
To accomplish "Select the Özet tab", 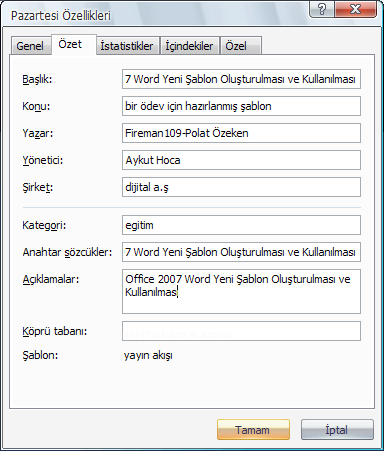I will coord(74,44).
